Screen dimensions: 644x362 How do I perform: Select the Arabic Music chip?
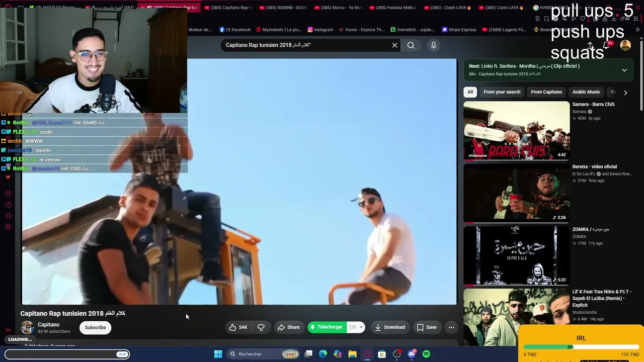(586, 92)
